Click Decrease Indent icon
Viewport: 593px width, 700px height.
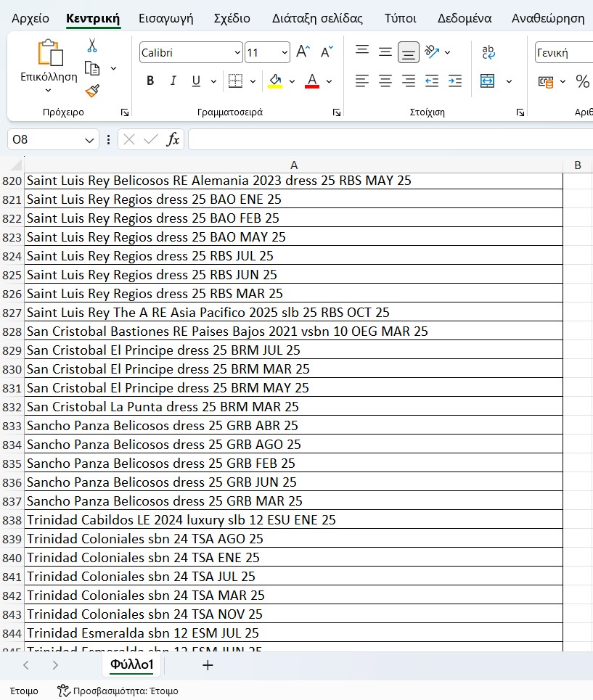click(x=432, y=81)
